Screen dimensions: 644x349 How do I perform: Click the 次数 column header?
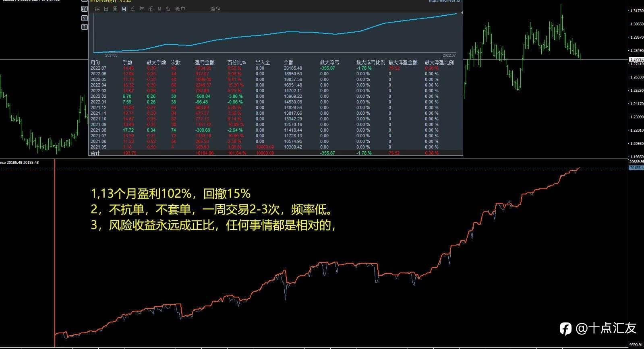176,62
